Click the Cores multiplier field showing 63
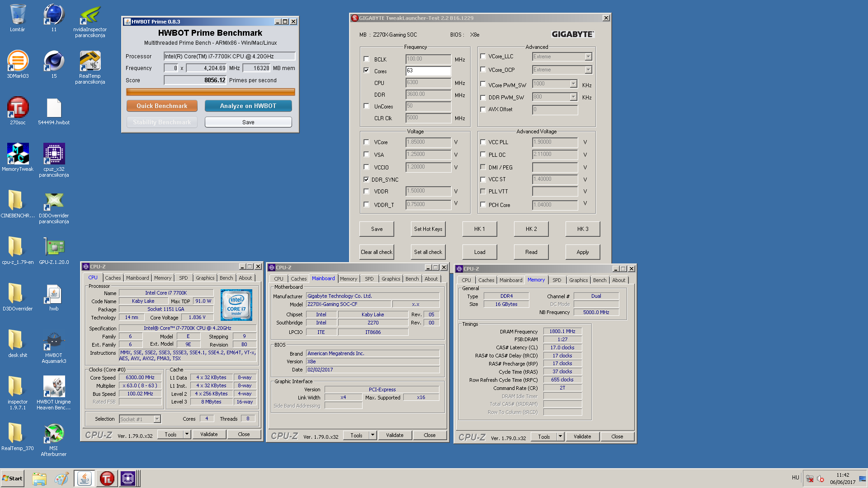The image size is (868, 488). coord(428,71)
